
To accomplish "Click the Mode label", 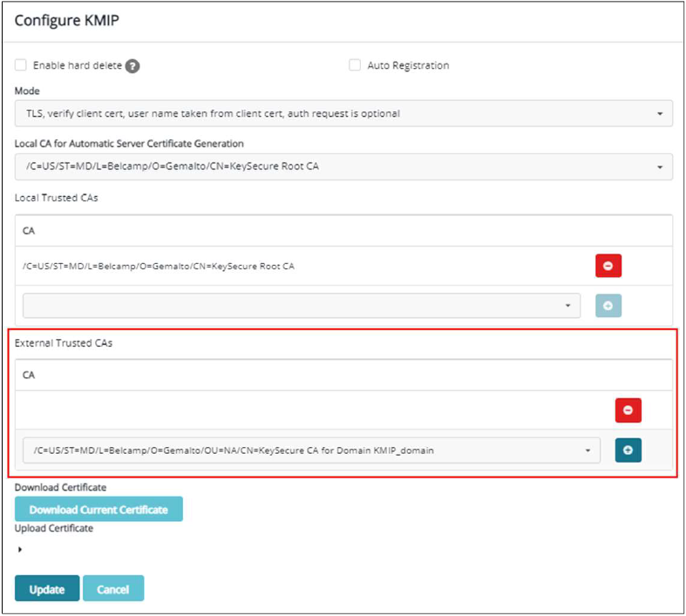I will (x=27, y=91).
